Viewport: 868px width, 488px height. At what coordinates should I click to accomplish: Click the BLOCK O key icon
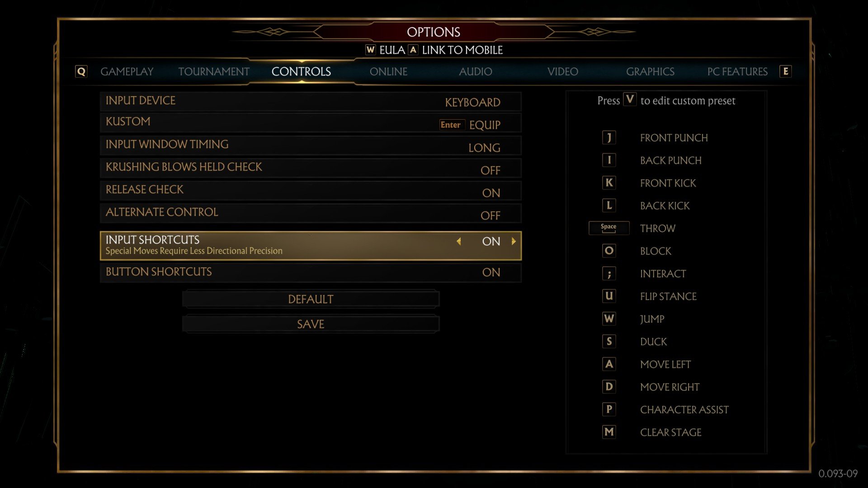click(609, 250)
